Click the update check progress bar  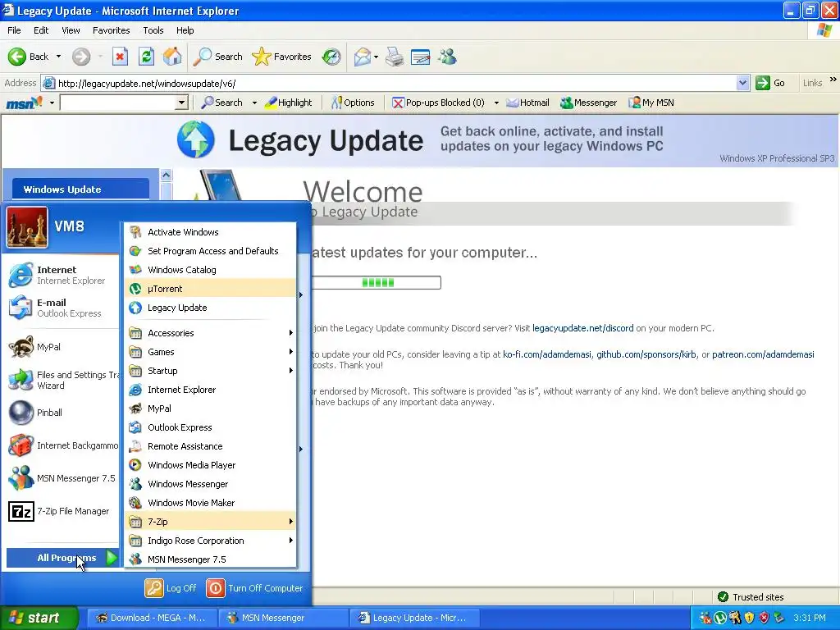tap(377, 282)
